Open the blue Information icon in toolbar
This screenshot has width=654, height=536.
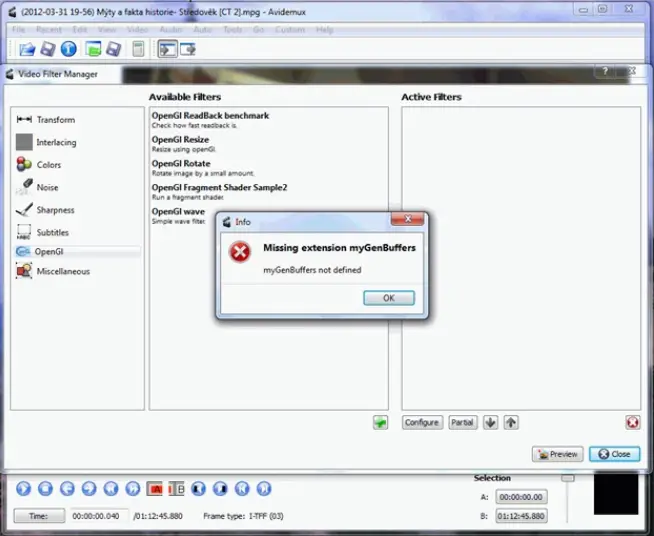[69, 49]
